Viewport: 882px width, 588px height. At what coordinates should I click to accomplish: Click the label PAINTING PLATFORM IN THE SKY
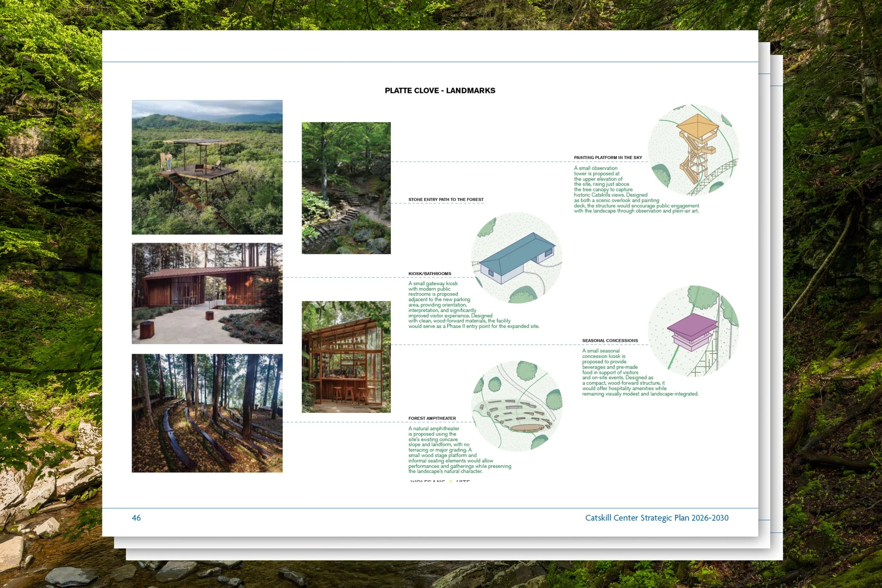[608, 158]
